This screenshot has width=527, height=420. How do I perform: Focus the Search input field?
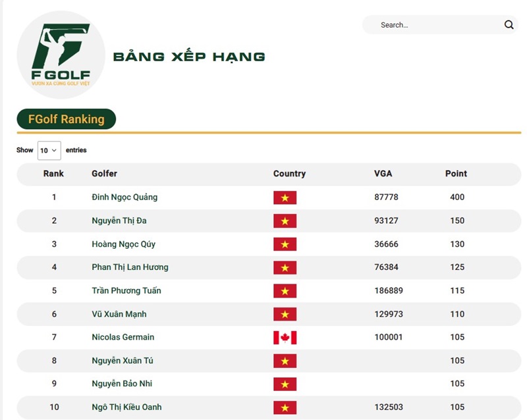pyautogui.click(x=435, y=25)
